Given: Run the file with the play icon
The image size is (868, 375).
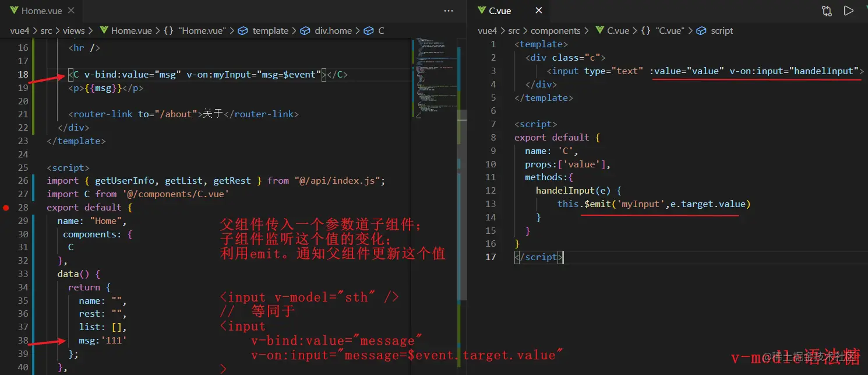Looking at the screenshot, I should 849,10.
